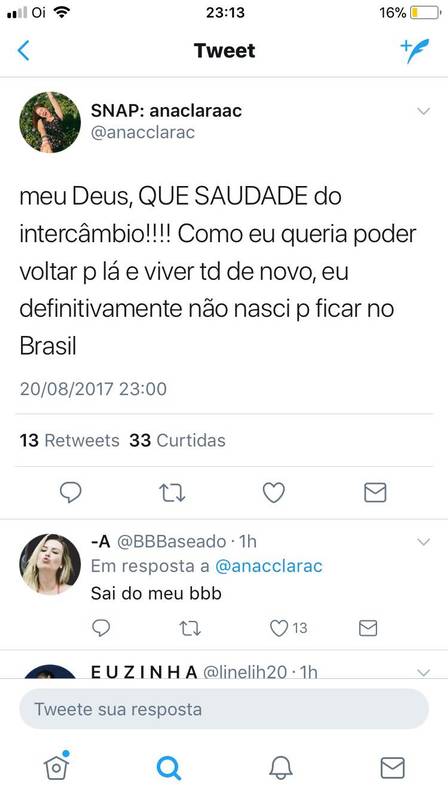Focus the 'Tweete sua resposta' field
The image size is (448, 797).
224,709
